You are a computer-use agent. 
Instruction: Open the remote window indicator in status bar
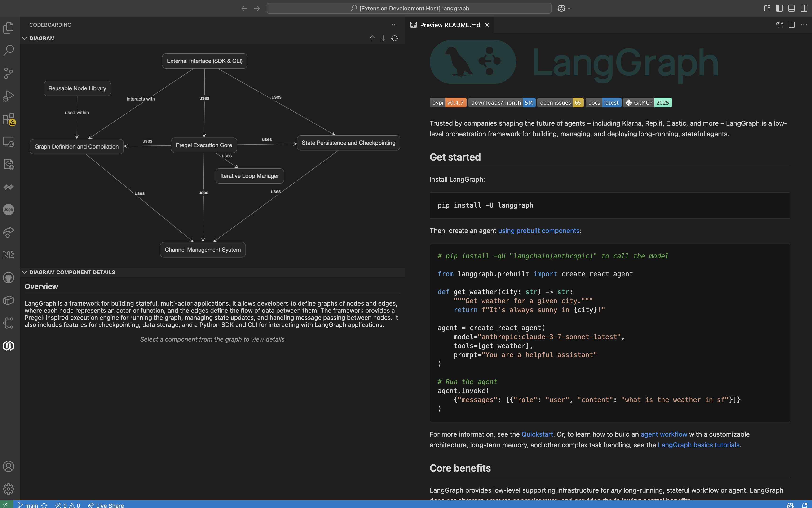pyautogui.click(x=6, y=505)
